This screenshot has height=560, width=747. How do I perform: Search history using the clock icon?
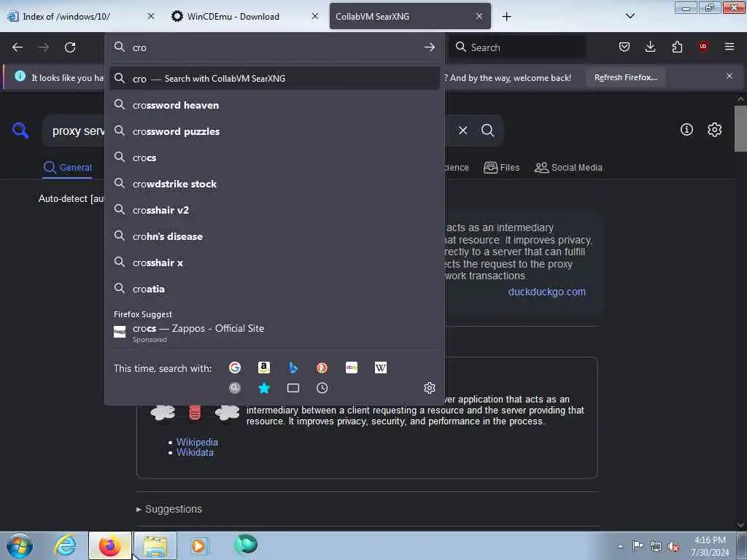point(322,388)
